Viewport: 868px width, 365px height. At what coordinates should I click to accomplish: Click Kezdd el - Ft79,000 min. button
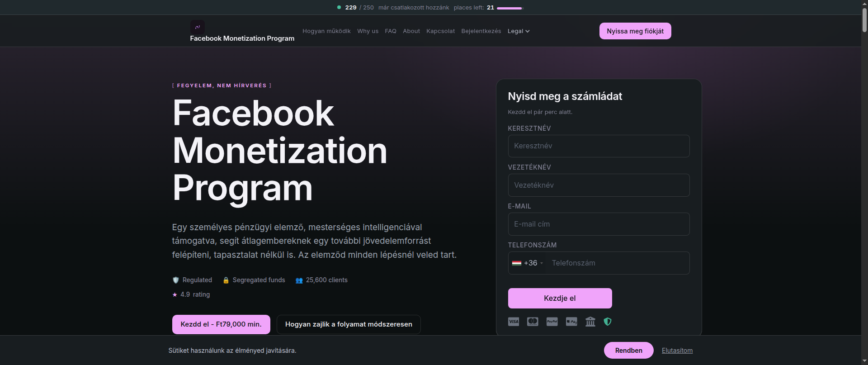[221, 324]
